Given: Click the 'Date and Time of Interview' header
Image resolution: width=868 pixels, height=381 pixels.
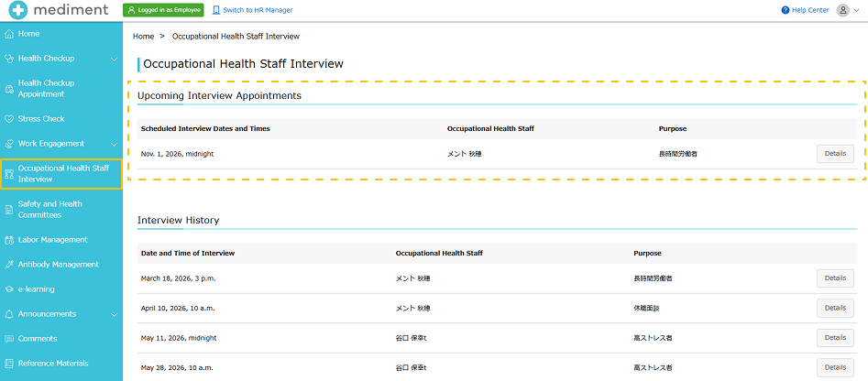Looking at the screenshot, I should click(188, 254).
